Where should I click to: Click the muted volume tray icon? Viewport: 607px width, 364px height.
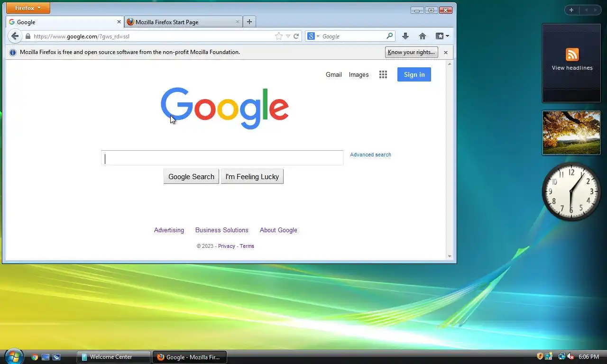(570, 356)
